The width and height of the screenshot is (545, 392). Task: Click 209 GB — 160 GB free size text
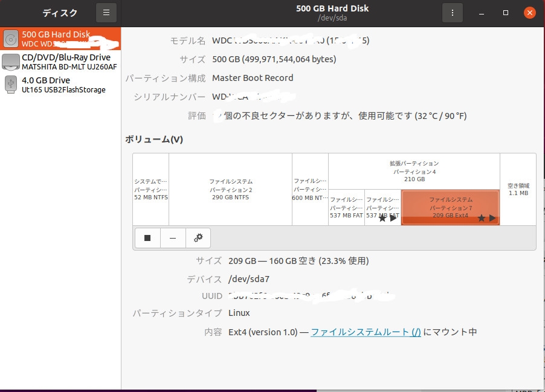[298, 261]
